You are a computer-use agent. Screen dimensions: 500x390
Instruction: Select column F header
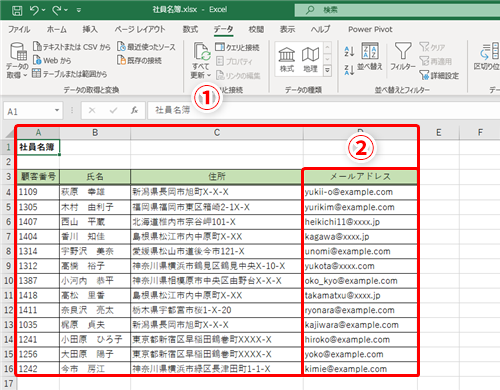click(x=480, y=133)
